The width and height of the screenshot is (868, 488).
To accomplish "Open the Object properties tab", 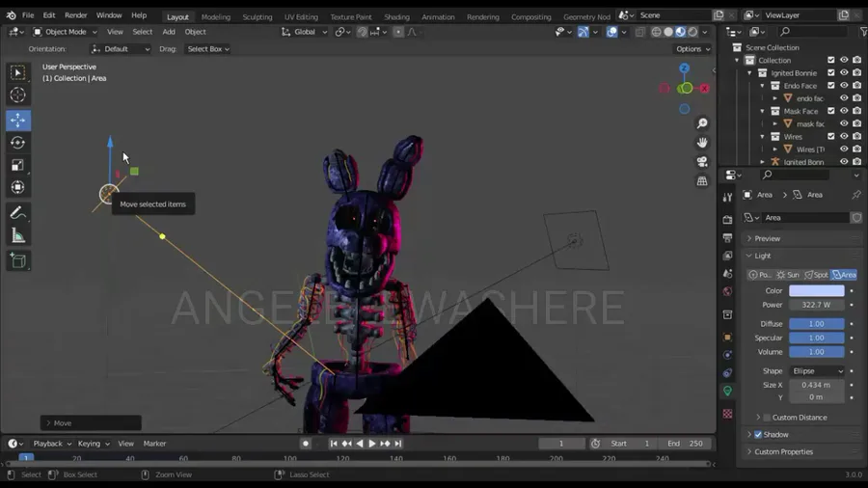I will click(x=727, y=337).
